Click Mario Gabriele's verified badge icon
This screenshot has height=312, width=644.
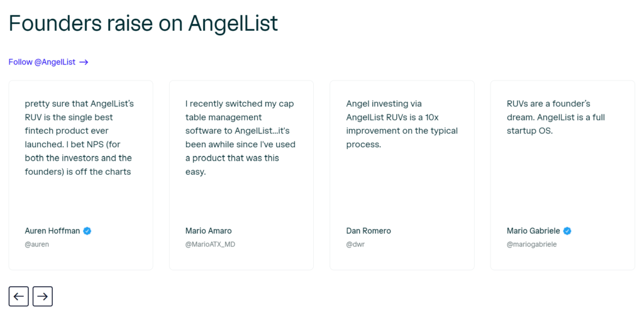coord(567,231)
